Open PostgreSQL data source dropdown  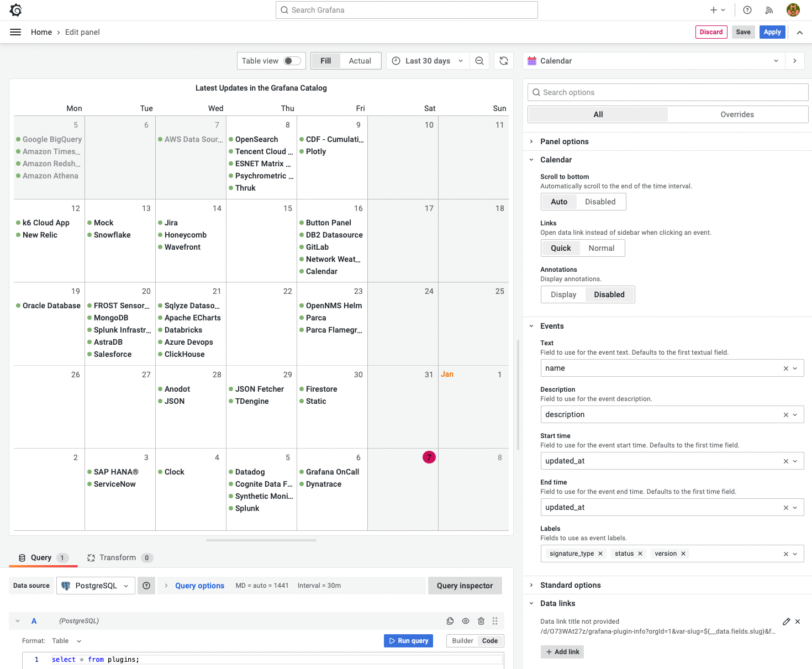click(x=96, y=586)
